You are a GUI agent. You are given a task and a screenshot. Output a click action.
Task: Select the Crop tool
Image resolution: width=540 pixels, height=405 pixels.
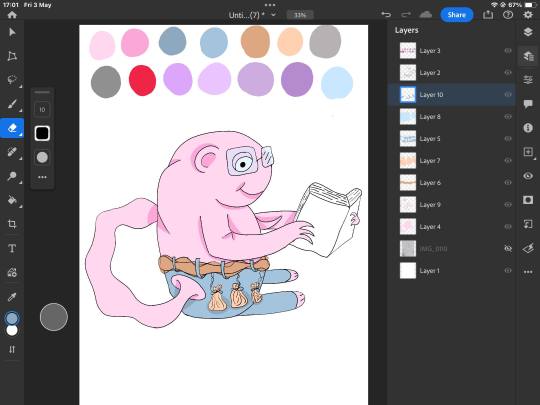point(12,224)
